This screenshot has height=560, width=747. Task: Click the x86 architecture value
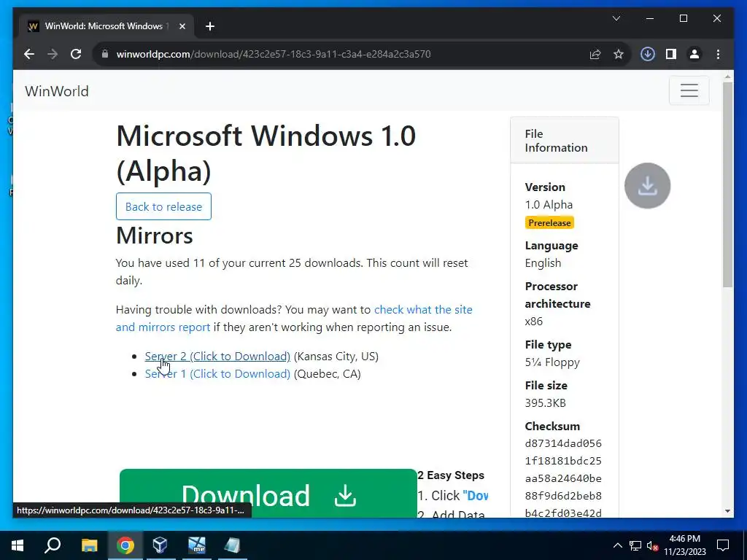coord(533,322)
